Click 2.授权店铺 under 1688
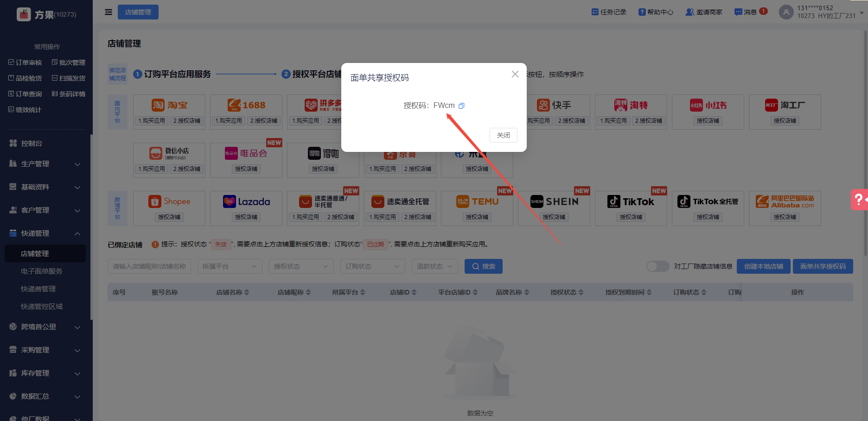The image size is (868, 421). [264, 121]
